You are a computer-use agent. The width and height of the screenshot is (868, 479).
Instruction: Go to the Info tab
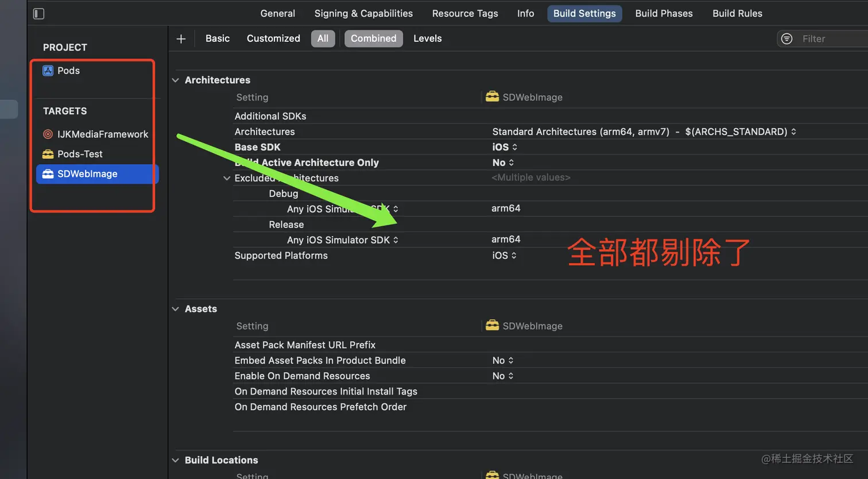pyautogui.click(x=525, y=13)
